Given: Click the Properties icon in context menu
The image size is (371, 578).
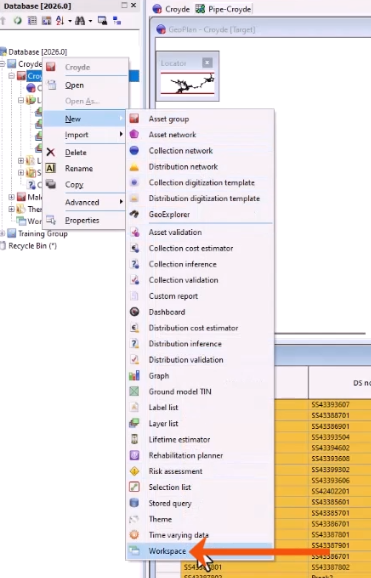Looking at the screenshot, I should pyautogui.click(x=51, y=220).
